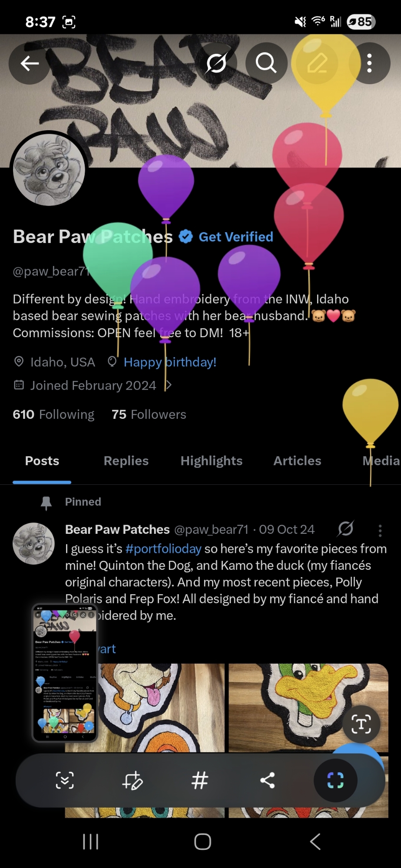The image size is (401, 868).
Task: Open the three-dot profile overflow menu
Action: tap(369, 63)
